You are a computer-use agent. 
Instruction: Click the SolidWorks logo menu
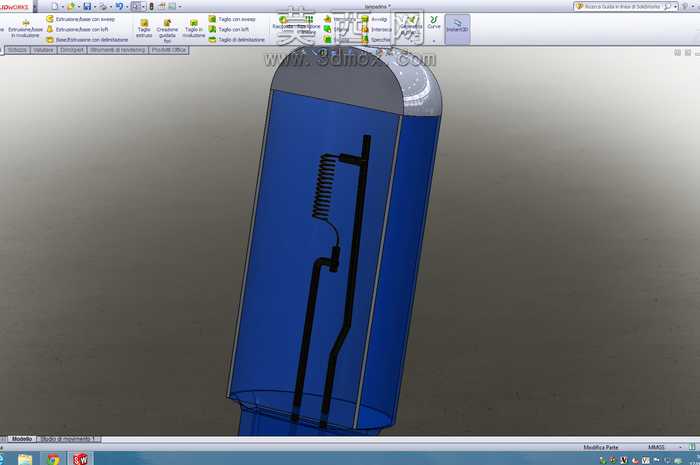click(15, 7)
